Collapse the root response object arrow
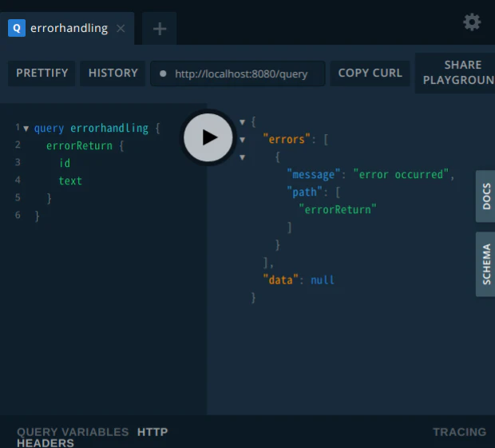This screenshot has width=495, height=448. tap(242, 122)
